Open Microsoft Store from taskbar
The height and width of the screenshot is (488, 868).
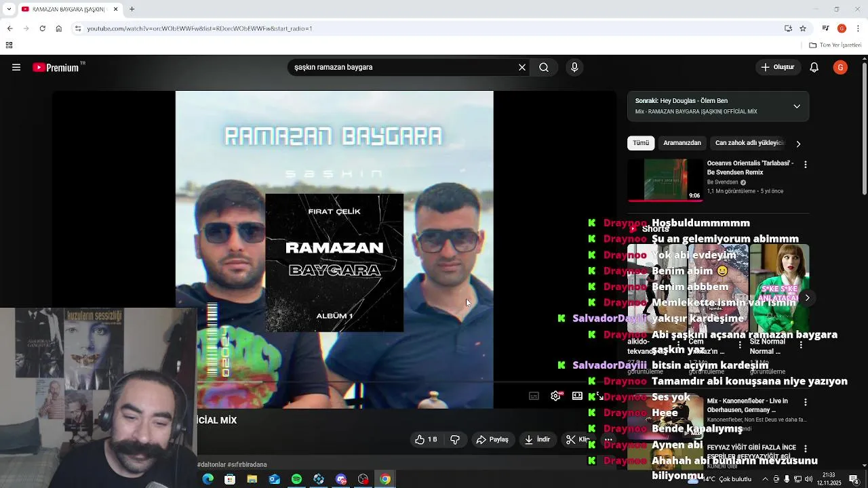tap(230, 479)
